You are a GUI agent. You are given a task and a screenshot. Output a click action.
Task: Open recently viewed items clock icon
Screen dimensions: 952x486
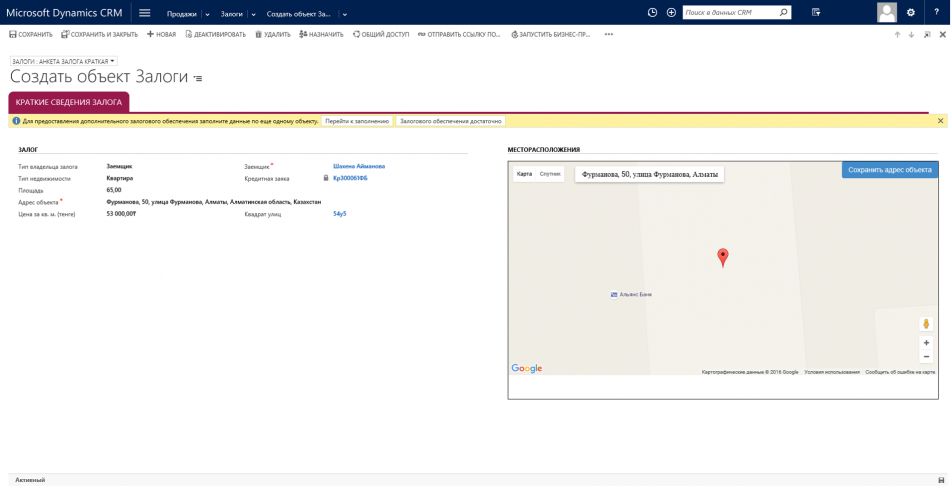(652, 13)
